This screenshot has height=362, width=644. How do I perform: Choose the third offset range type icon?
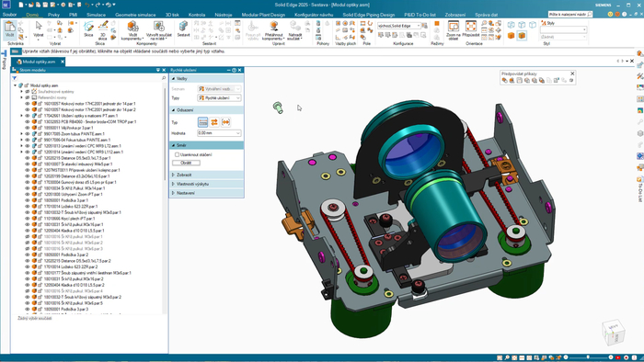click(x=225, y=122)
